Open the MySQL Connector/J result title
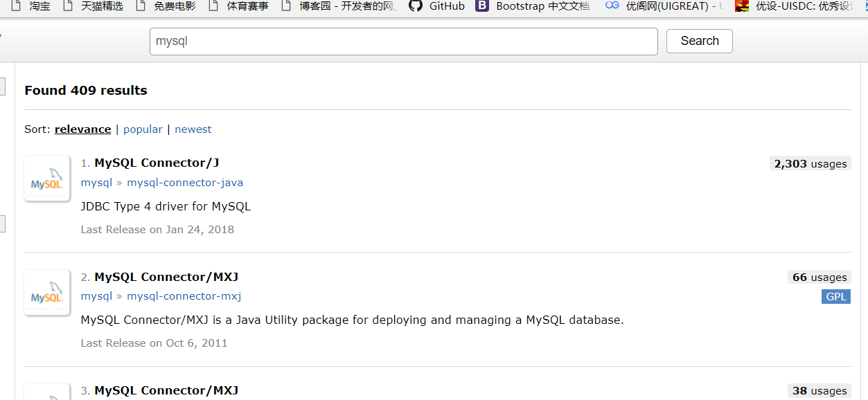Image resolution: width=868 pixels, height=400 pixels. coord(157,163)
